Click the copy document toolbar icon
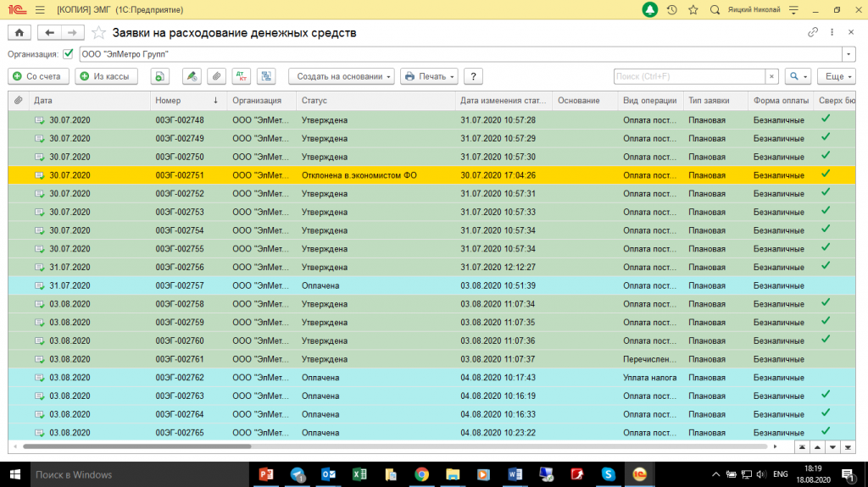The width and height of the screenshot is (868, 487). tap(160, 76)
